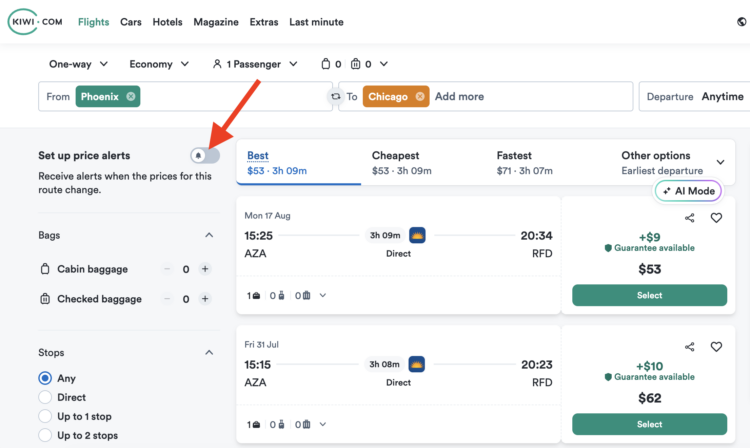Toggle the price alerts switch
The height and width of the screenshot is (448, 750).
tap(205, 155)
